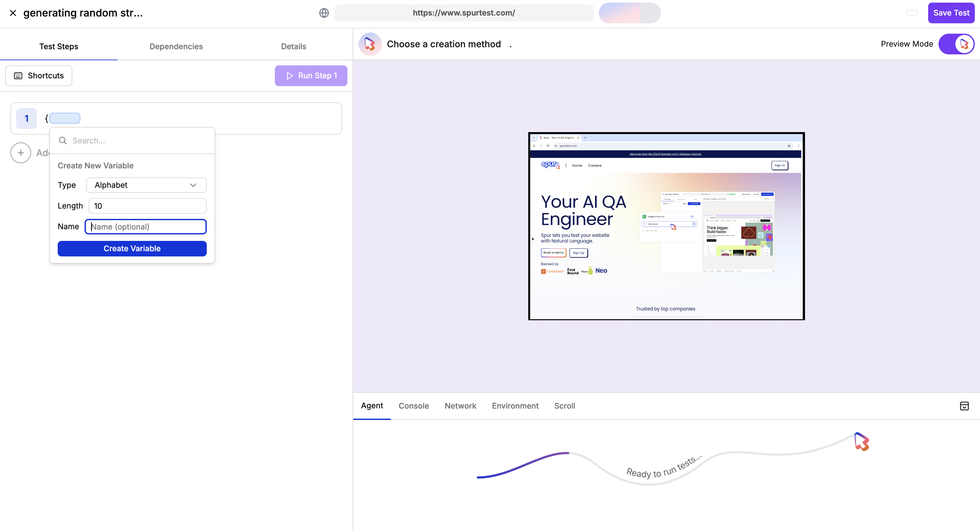Click the X icon to close the test editor
980x531 pixels.
point(13,13)
